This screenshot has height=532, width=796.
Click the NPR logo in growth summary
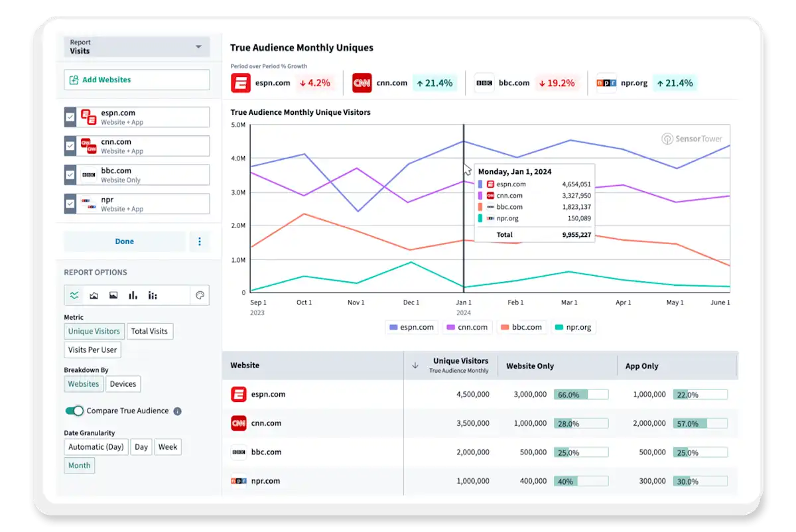[x=606, y=83]
